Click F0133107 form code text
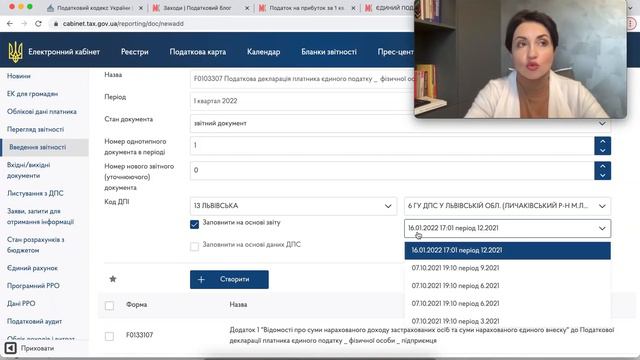Screen dimensions: 640x360 click(x=140, y=335)
